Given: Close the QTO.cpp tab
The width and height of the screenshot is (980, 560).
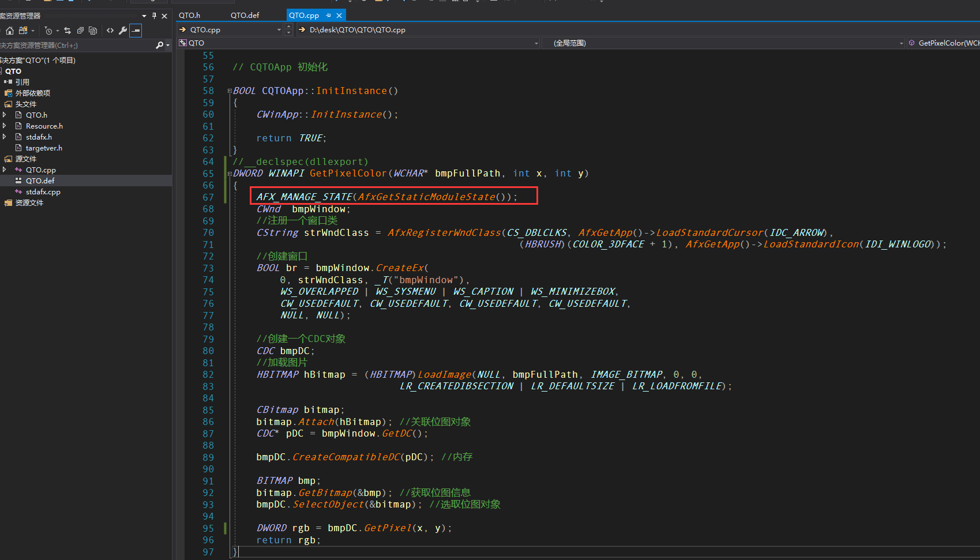Looking at the screenshot, I should pos(339,16).
